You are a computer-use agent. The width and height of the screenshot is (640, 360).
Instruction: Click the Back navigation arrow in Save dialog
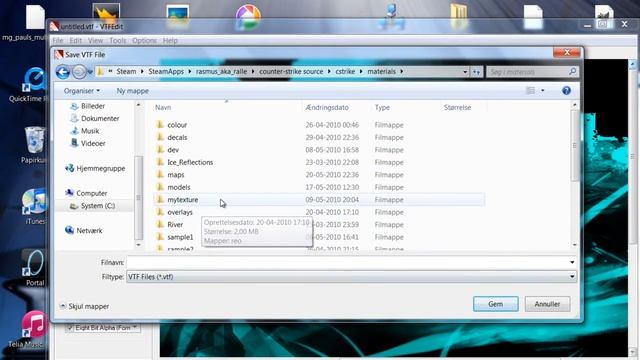62,72
